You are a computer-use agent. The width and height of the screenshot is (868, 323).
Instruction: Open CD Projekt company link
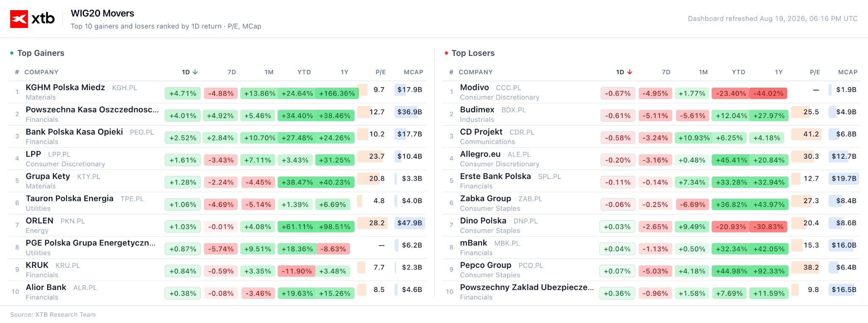point(481,132)
